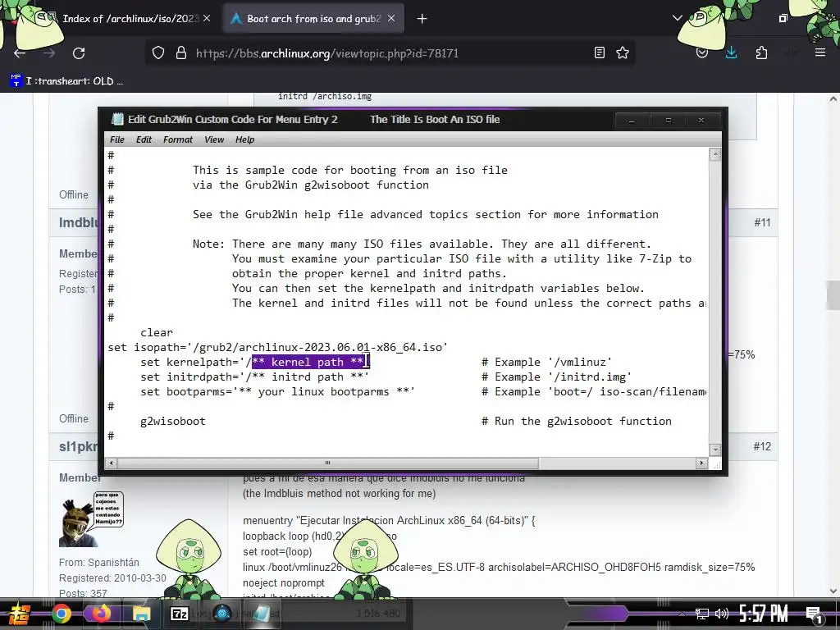Image resolution: width=840 pixels, height=630 pixels.
Task: Open the View menu in Grub2Win editor
Action: pos(214,139)
